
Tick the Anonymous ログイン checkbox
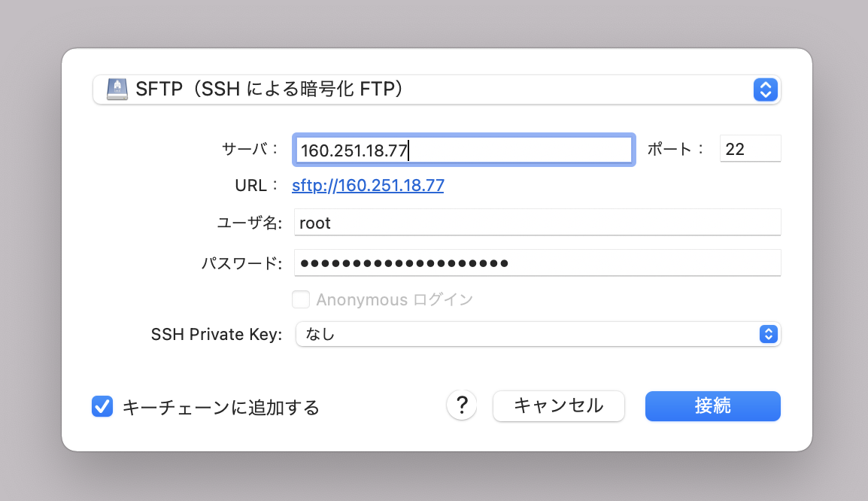click(x=301, y=299)
